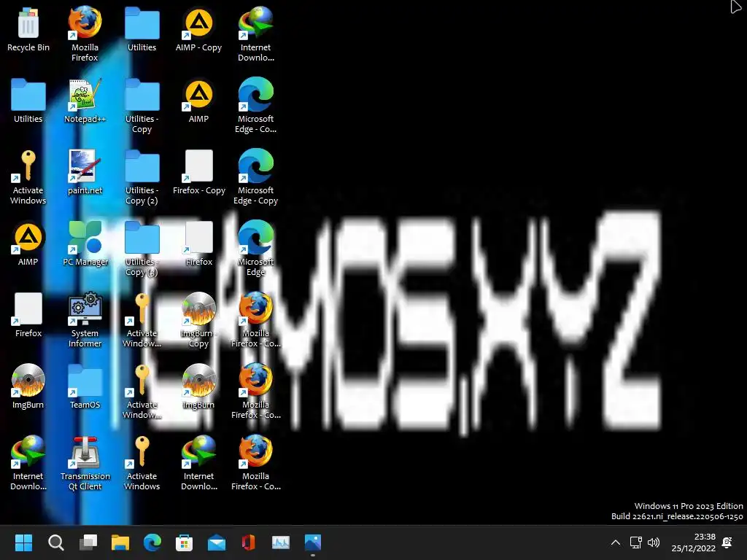Open the network status tray icon

[636, 542]
